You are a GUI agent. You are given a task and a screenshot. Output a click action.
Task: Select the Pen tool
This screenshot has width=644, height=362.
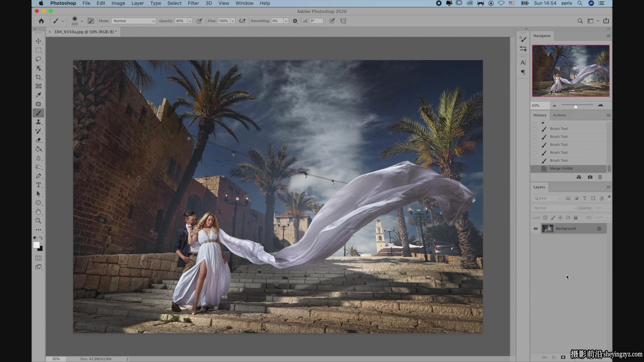click(39, 176)
